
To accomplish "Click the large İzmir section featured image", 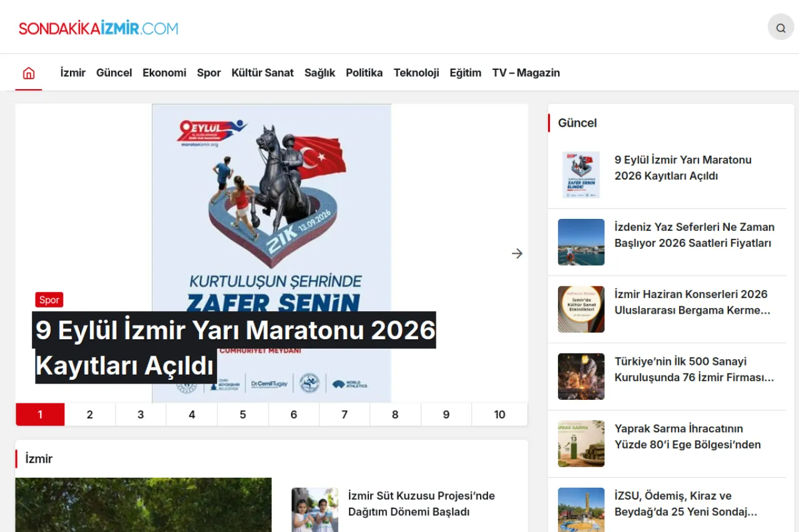I will click(x=144, y=505).
